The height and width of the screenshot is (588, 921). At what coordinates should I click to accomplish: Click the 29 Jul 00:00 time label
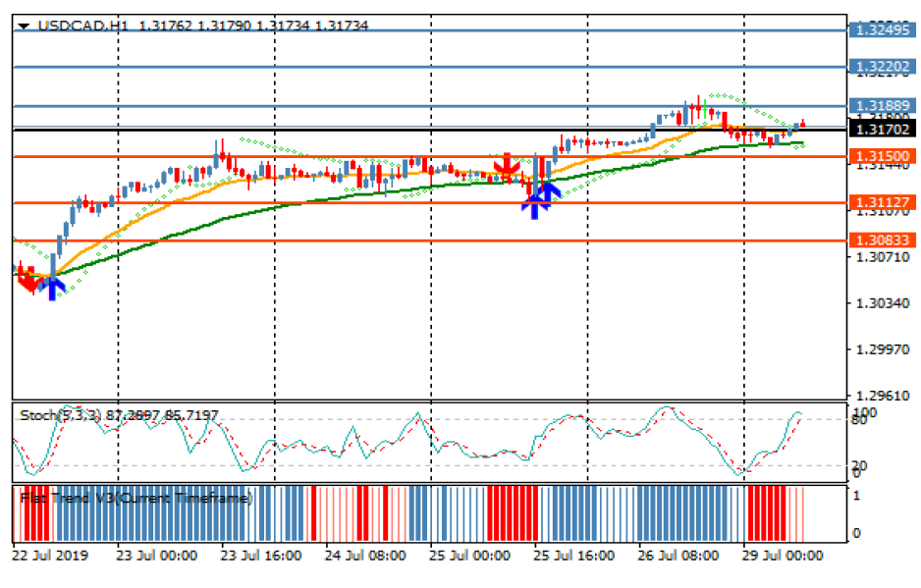click(x=783, y=556)
